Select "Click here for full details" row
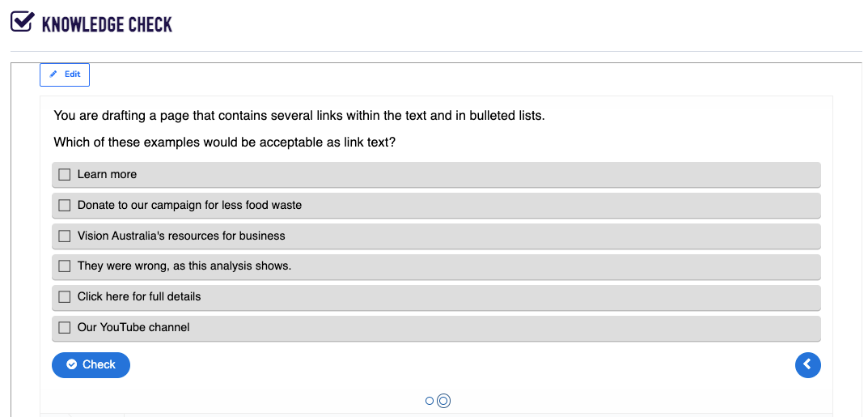The height and width of the screenshot is (417, 868). pyautogui.click(x=436, y=297)
